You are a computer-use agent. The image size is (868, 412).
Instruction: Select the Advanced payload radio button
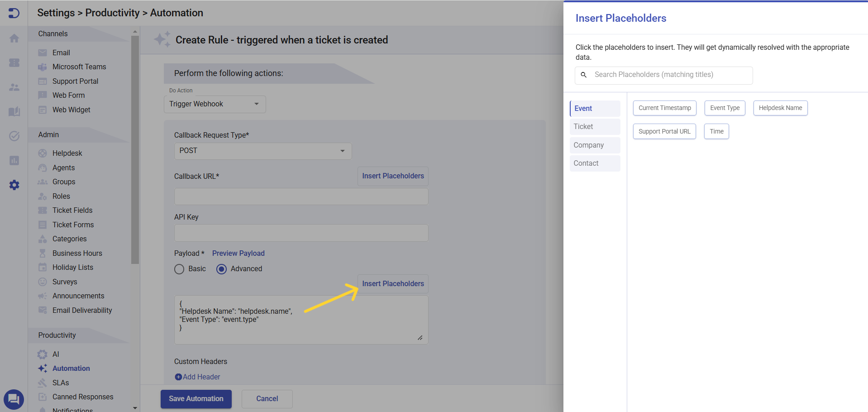click(221, 269)
